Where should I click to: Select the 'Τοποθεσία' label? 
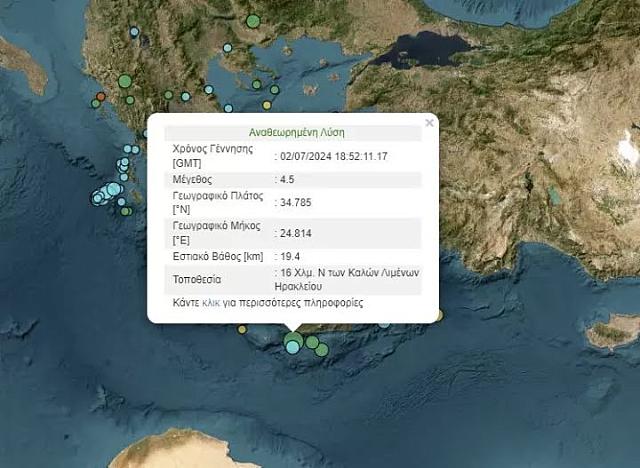[197, 279]
